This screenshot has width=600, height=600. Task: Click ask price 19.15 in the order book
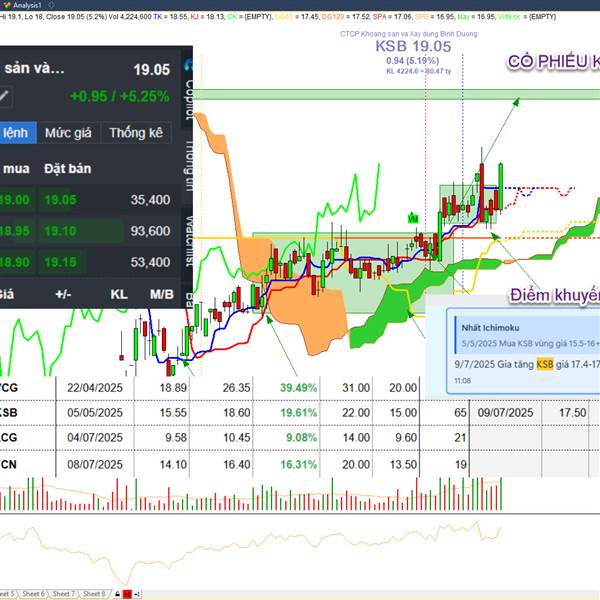pyautogui.click(x=60, y=262)
